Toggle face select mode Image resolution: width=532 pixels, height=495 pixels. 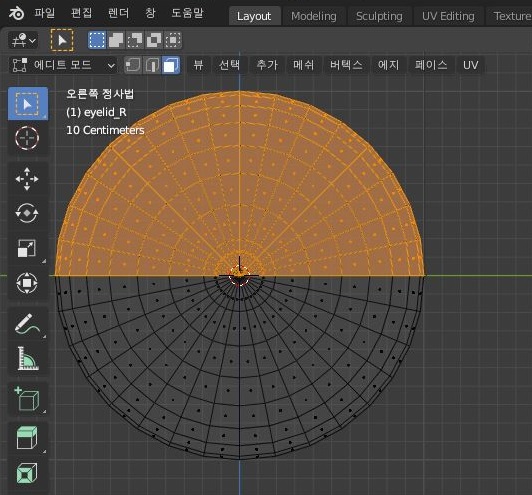[171, 65]
